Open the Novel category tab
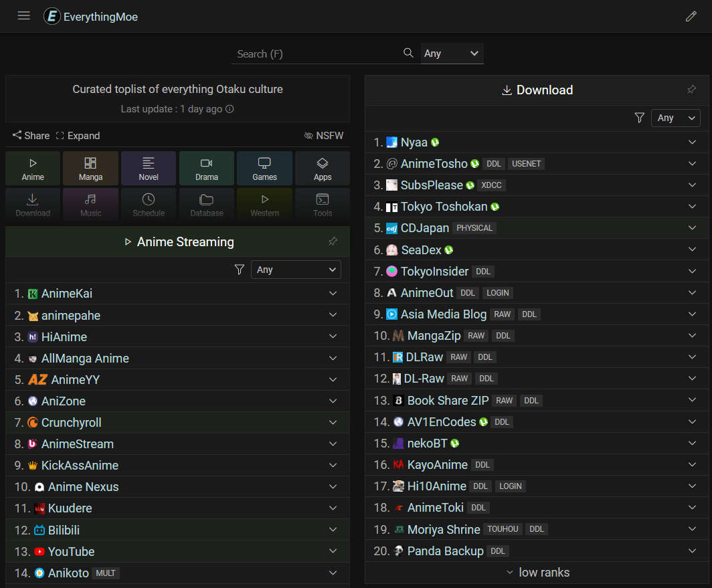 point(149,169)
